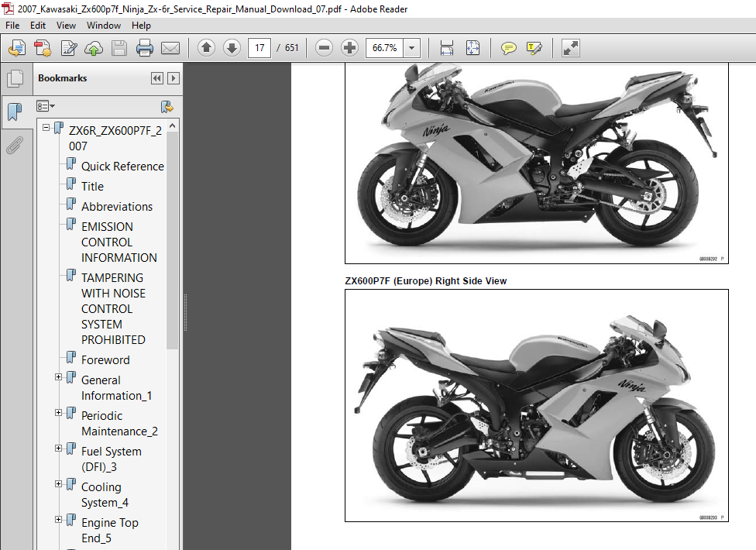Viewport: 756px width, 550px height.
Task: Click the Print icon
Action: pyautogui.click(x=145, y=48)
